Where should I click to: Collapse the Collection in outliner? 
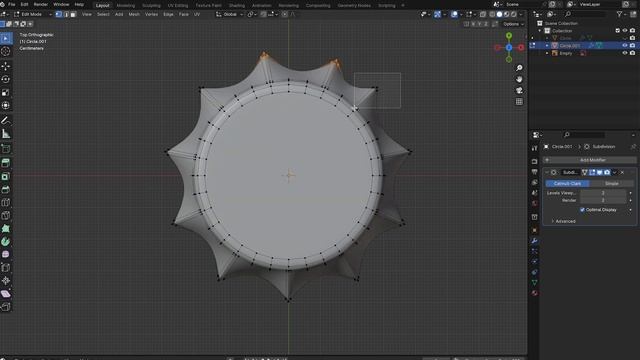click(x=540, y=31)
